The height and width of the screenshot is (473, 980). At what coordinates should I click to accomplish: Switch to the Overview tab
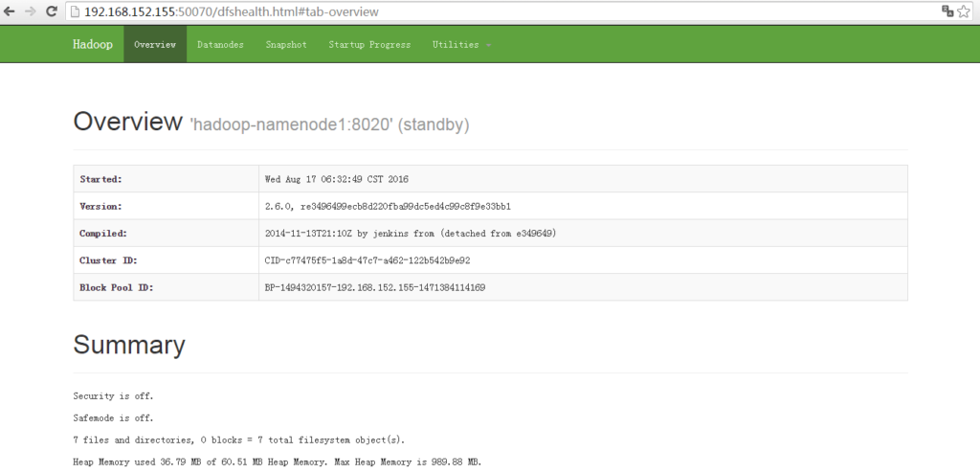click(x=155, y=44)
